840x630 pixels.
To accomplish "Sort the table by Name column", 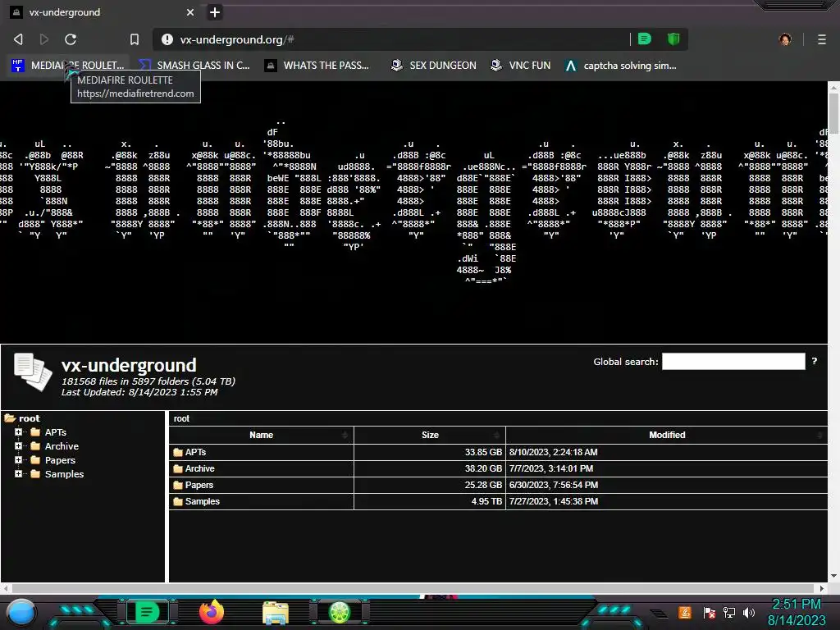I will click(x=262, y=435).
